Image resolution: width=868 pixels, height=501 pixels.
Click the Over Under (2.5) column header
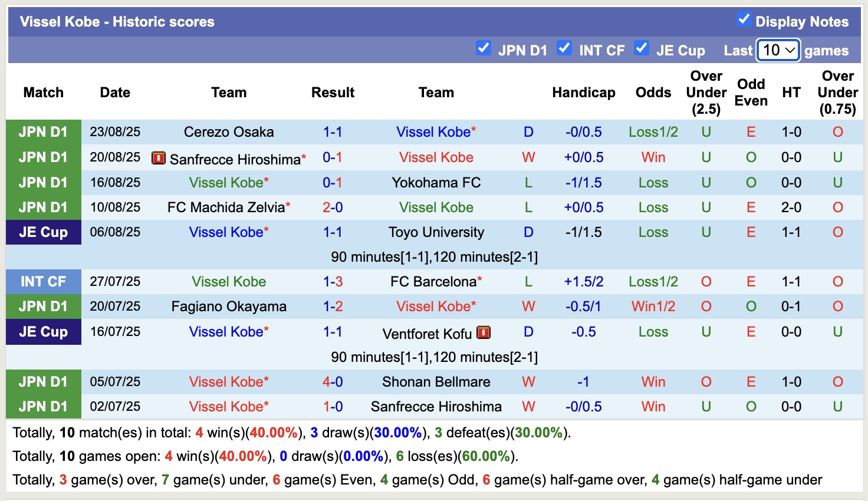[x=706, y=92]
